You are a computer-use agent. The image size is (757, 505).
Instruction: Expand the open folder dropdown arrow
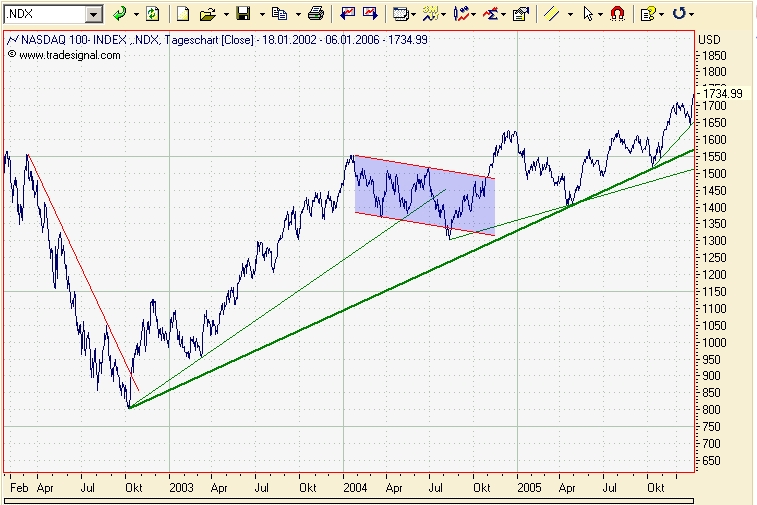click(226, 14)
